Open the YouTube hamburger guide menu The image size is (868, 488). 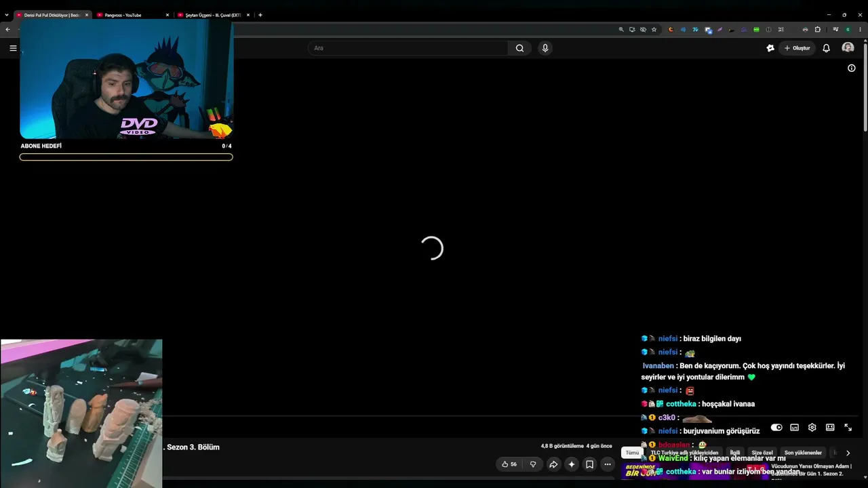13,48
